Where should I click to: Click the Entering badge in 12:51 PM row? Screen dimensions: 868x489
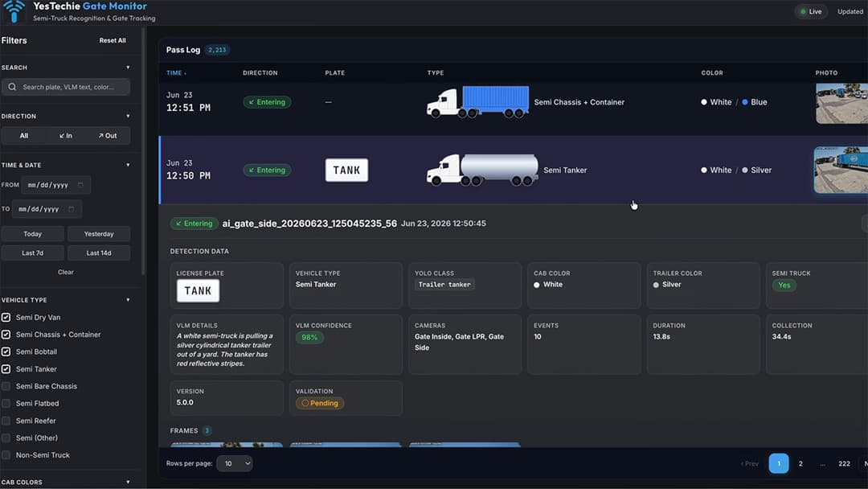point(267,102)
